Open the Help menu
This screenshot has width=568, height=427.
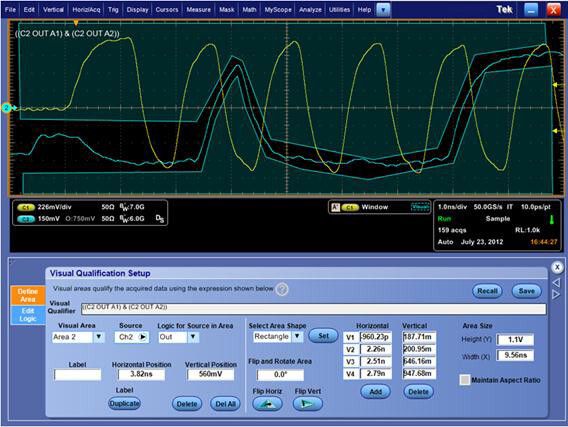(x=364, y=10)
